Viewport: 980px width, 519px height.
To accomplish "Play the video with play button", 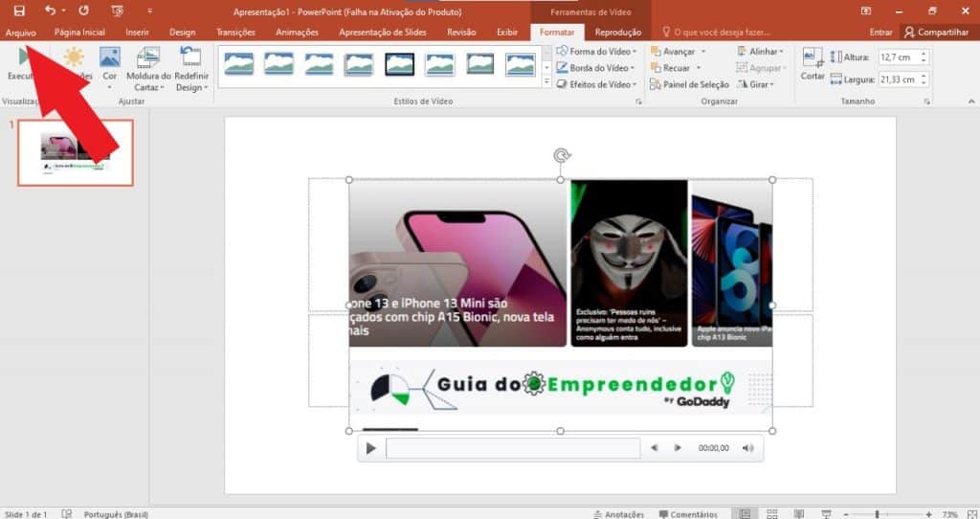I will point(370,448).
